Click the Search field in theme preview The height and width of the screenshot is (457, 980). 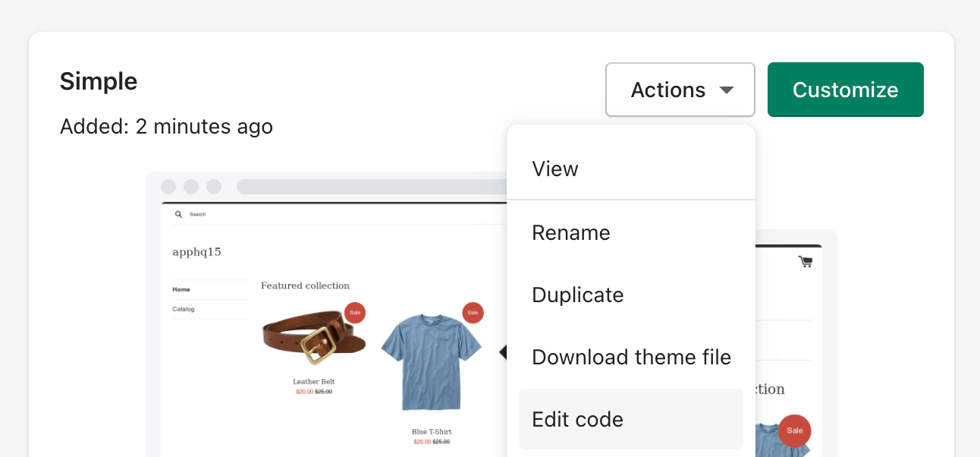[x=303, y=214]
